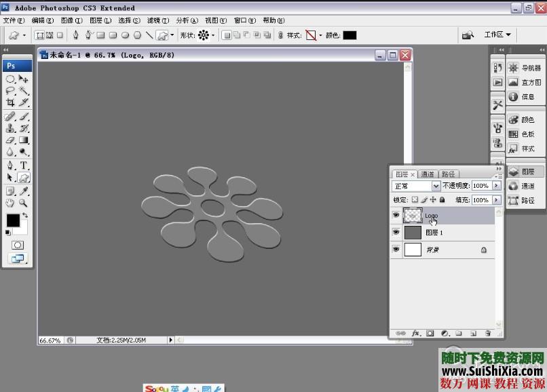Viewport: 547px width, 392px height.
Task: Select the Eraser tool
Action: (10, 140)
